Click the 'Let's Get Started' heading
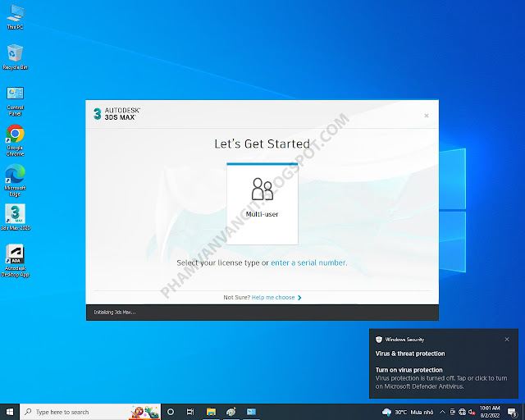 (x=262, y=144)
